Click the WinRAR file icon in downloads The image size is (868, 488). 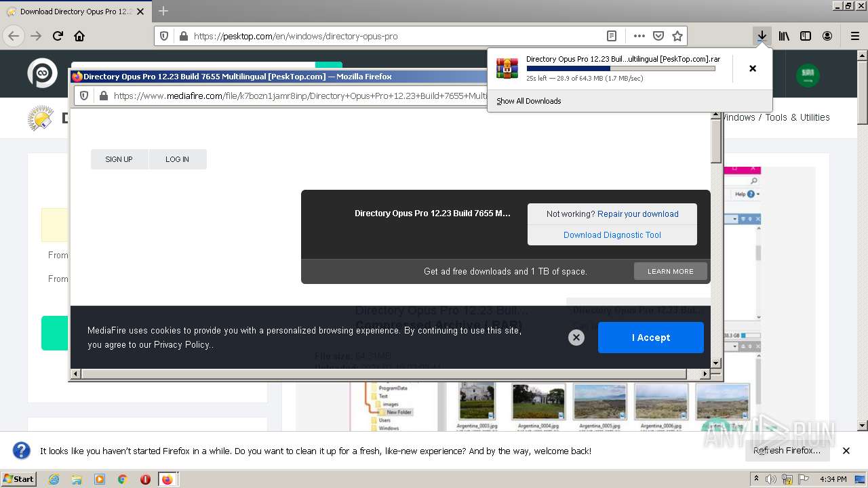(507, 68)
